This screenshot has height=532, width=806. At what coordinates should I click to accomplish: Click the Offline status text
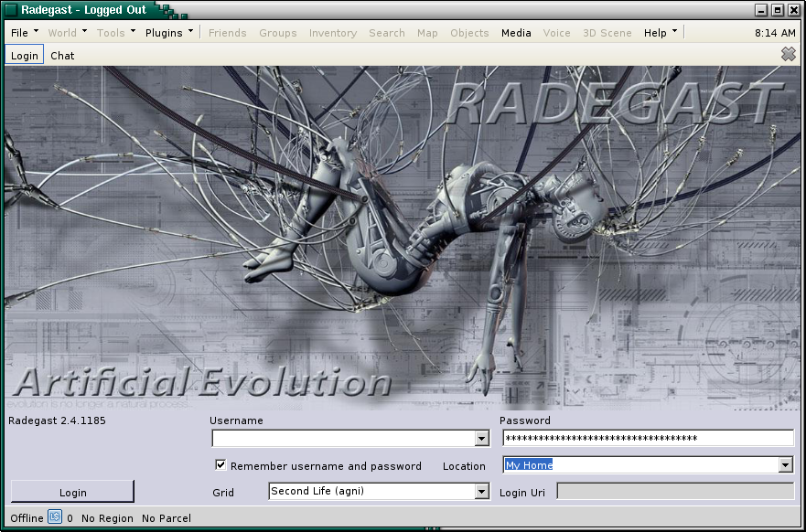coord(27,518)
